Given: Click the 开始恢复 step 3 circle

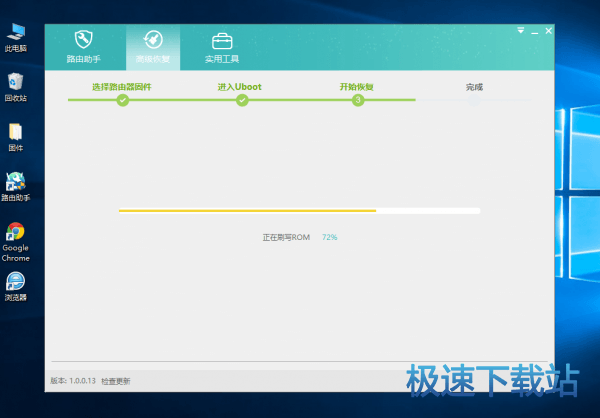Looking at the screenshot, I should click(x=358, y=100).
